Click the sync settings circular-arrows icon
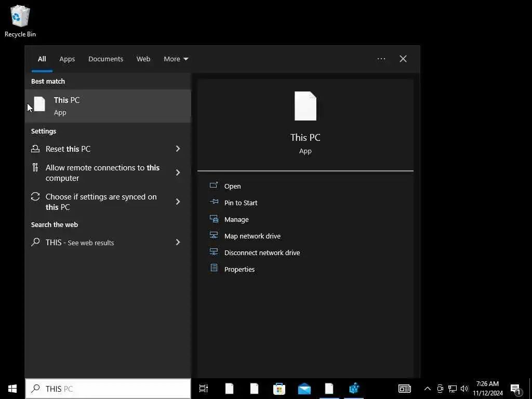532x399 pixels. [35, 196]
